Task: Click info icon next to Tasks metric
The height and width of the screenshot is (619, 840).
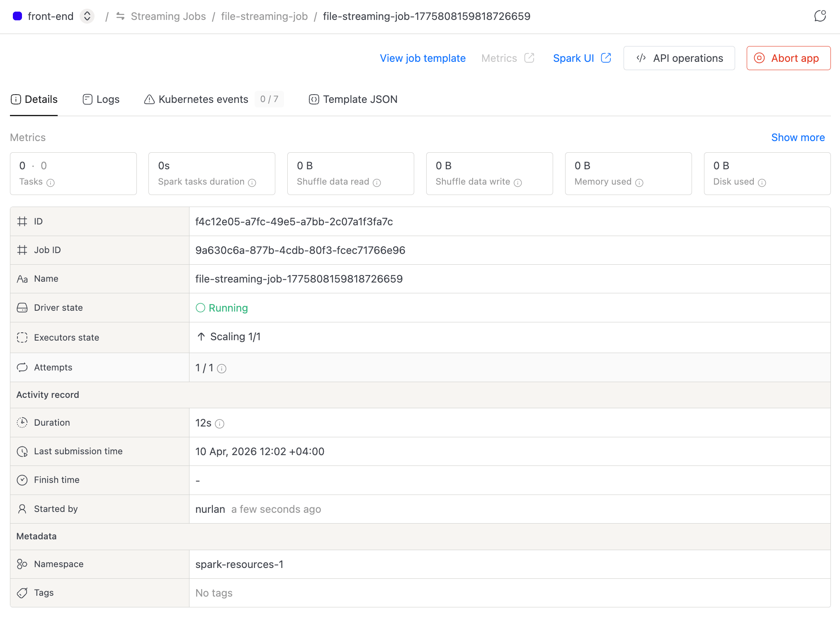Action: tap(51, 183)
